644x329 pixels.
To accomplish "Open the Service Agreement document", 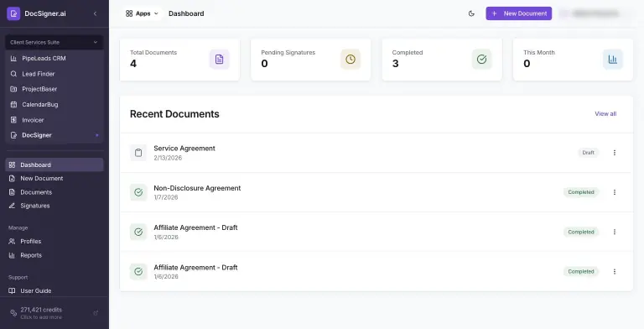I will [x=184, y=149].
